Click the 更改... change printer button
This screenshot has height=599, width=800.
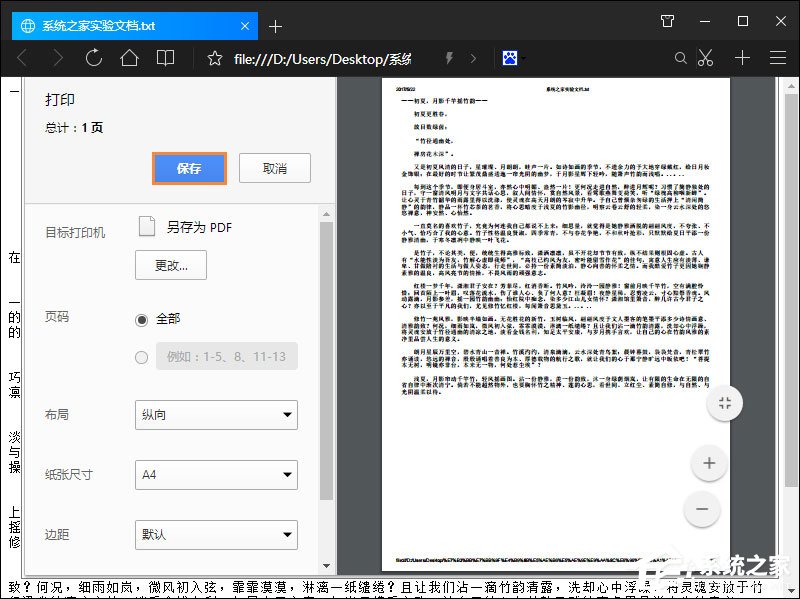(x=171, y=265)
